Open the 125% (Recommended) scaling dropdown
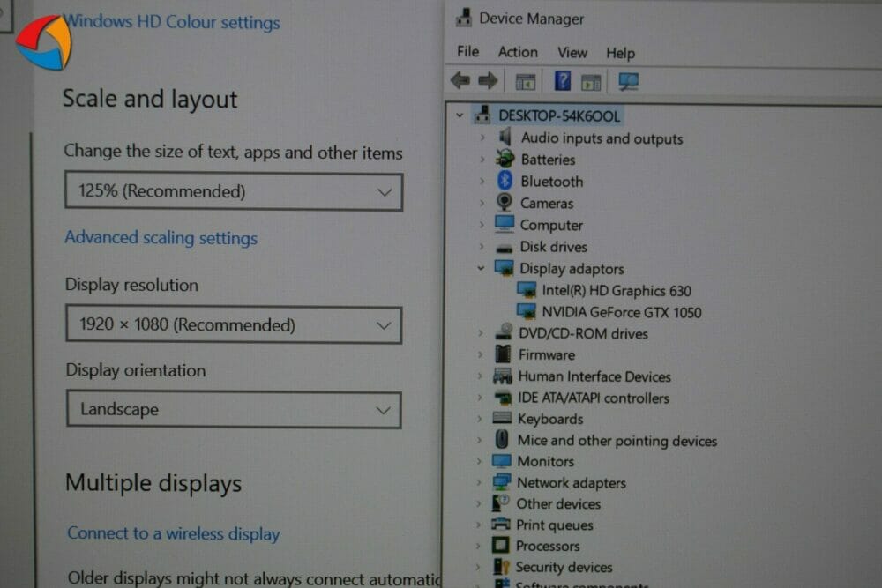Viewport: 882px width, 588px height. point(234,191)
